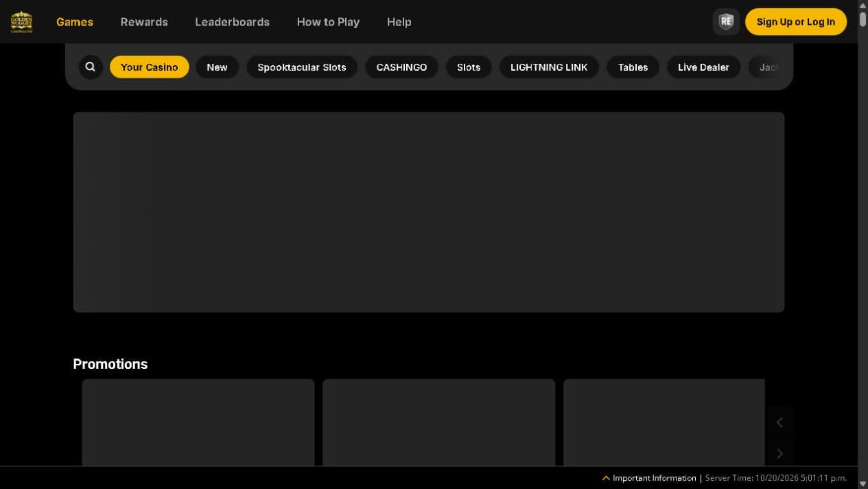Click Sign Up or Log In
This screenshot has height=489, width=868.
796,22
